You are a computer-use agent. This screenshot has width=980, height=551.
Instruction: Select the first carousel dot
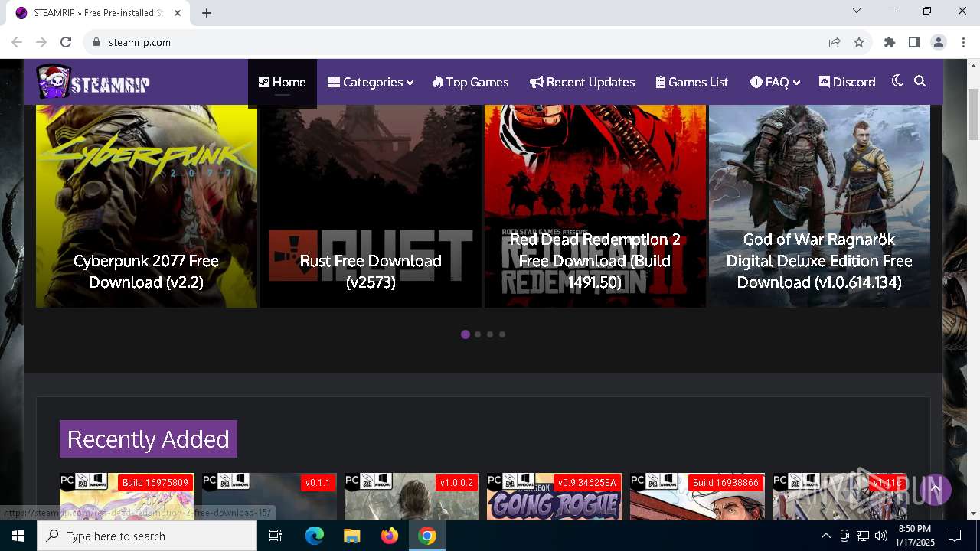tap(465, 334)
